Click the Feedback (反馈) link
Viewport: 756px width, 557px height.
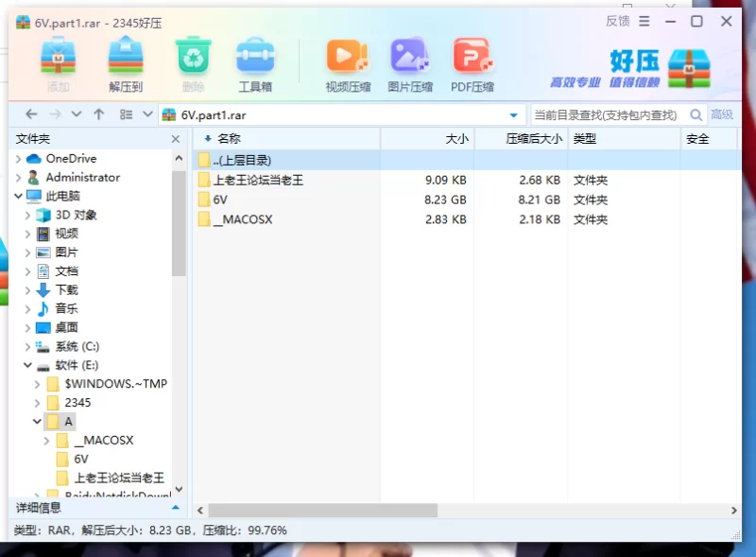click(x=618, y=21)
